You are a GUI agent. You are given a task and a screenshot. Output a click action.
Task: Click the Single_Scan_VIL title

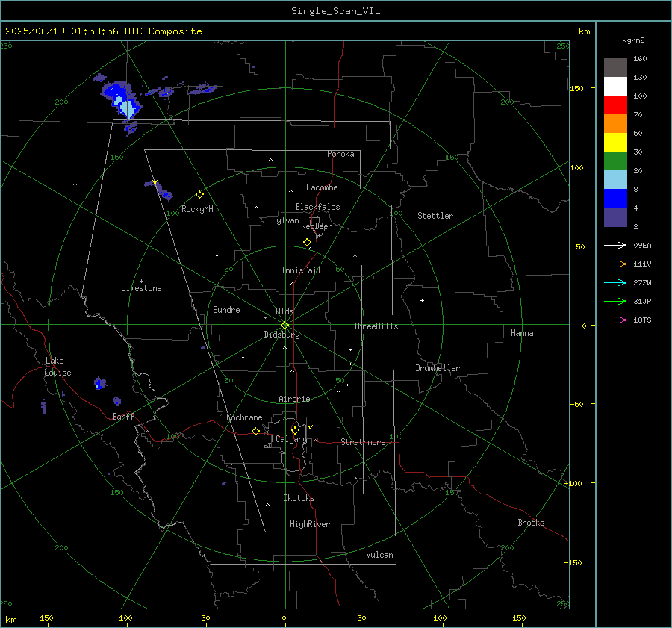coord(335,11)
